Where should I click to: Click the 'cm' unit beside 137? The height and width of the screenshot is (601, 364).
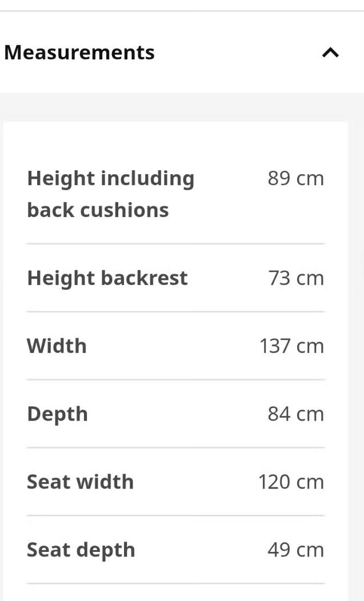pyautogui.click(x=310, y=347)
